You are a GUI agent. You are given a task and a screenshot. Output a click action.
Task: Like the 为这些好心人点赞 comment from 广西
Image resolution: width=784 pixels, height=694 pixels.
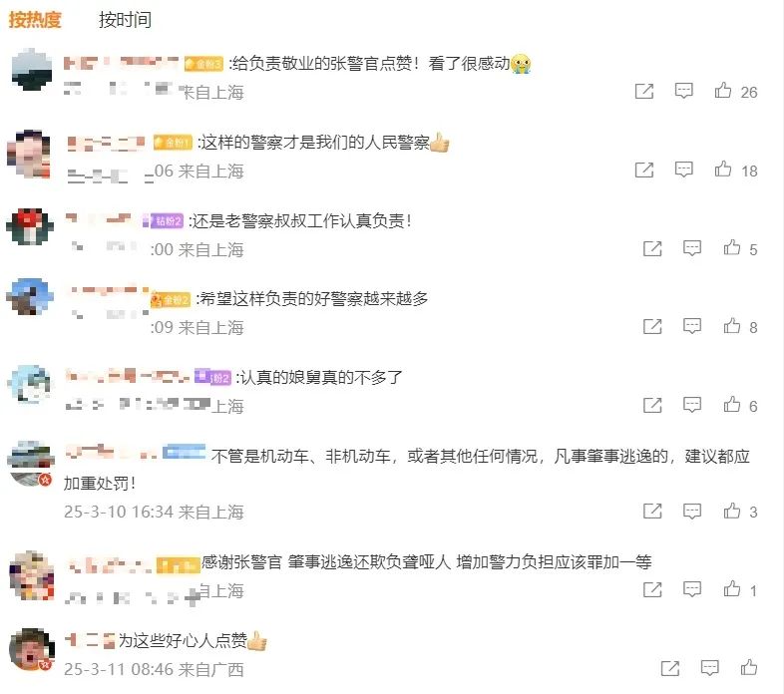(x=749, y=667)
